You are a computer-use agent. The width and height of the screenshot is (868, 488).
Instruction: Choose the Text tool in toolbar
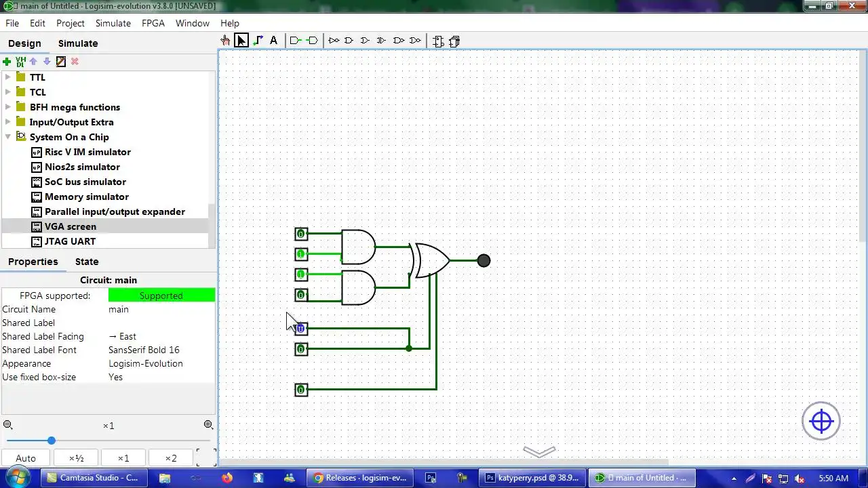273,41
